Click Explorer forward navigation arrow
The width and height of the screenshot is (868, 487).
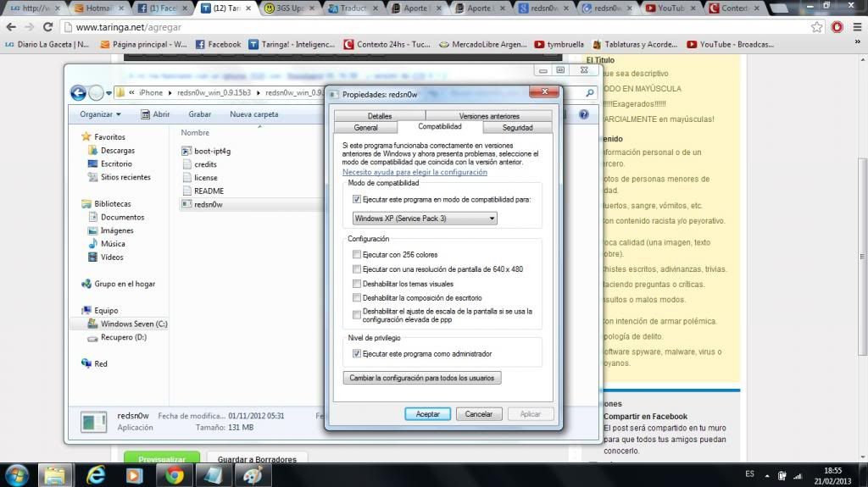tap(96, 93)
